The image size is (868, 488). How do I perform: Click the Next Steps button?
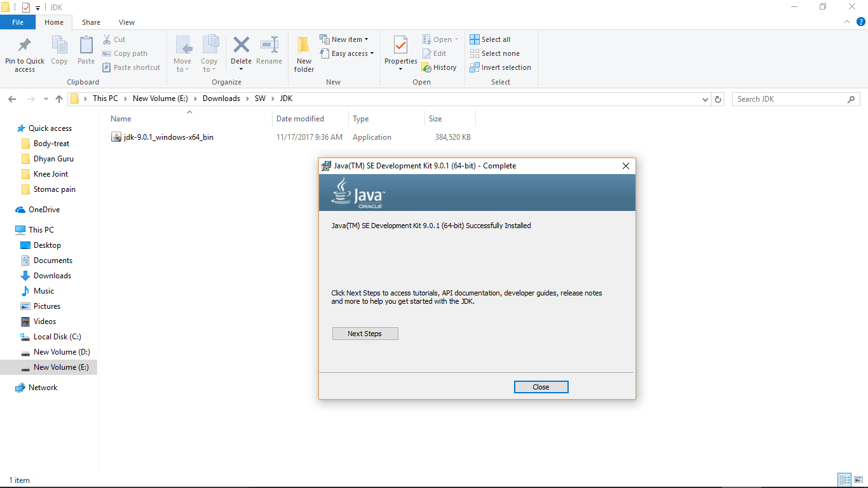(x=365, y=333)
